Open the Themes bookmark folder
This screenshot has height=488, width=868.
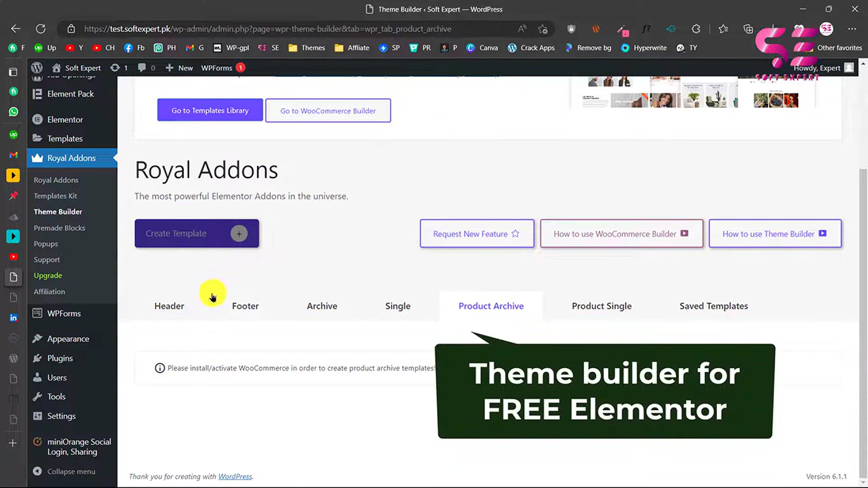click(307, 48)
